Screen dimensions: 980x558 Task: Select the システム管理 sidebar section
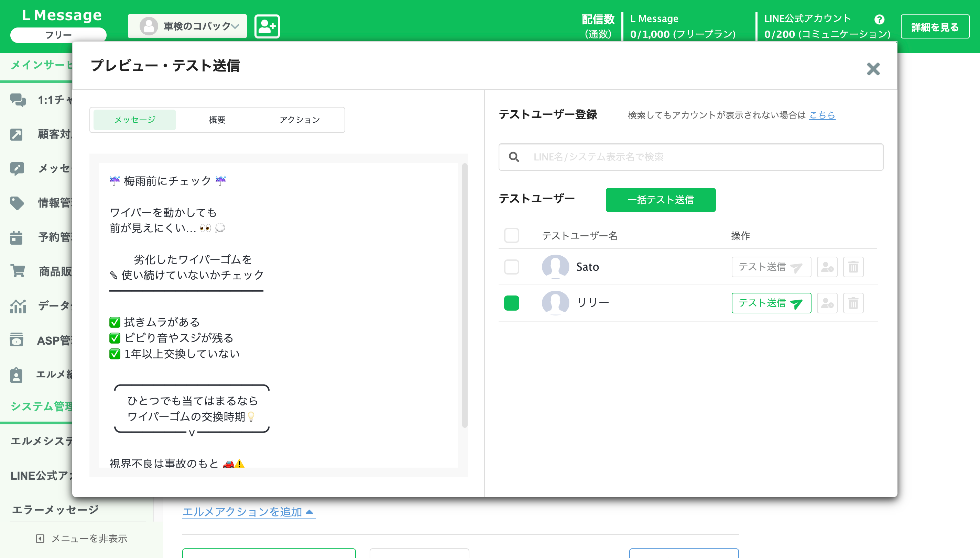[x=41, y=406]
